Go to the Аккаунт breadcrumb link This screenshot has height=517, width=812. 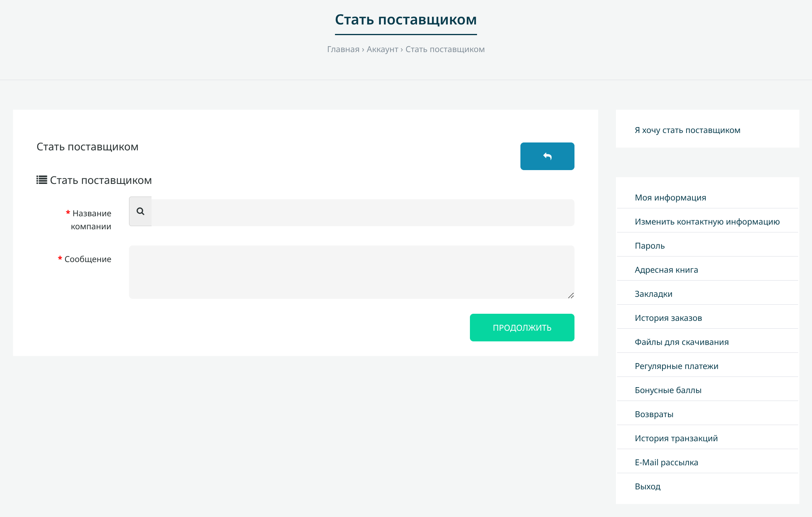point(382,49)
